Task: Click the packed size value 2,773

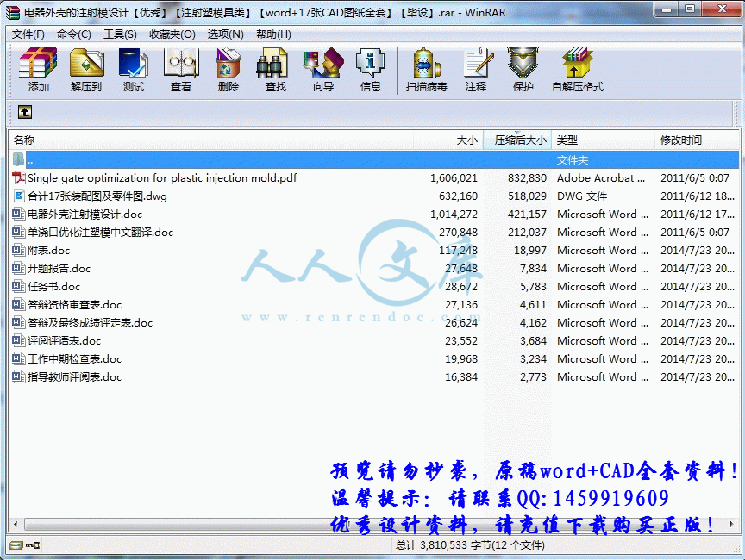Action: pyautogui.click(x=533, y=376)
